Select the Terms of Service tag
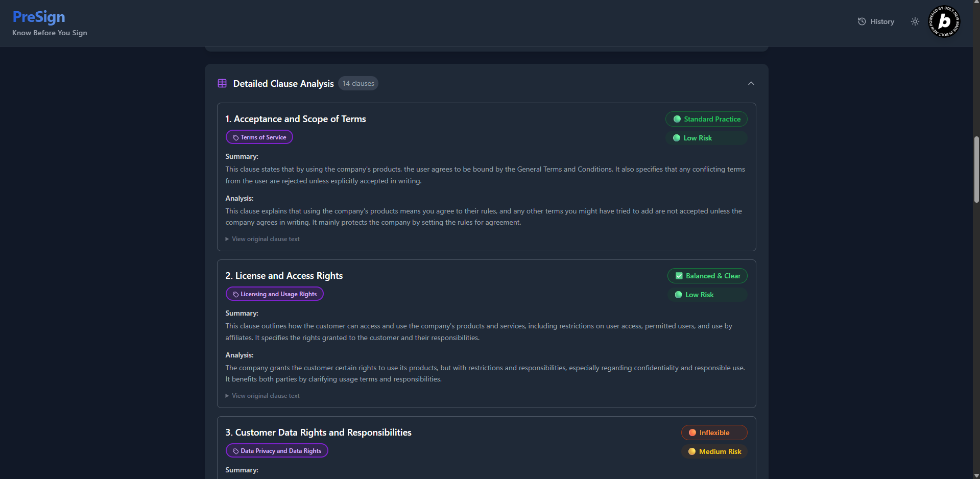Image resolution: width=980 pixels, height=479 pixels. pos(259,137)
